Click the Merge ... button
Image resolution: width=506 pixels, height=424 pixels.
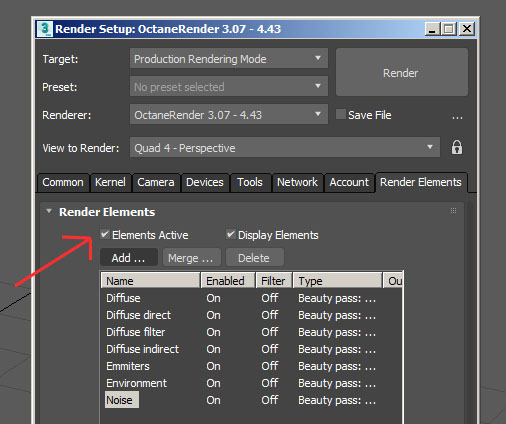pyautogui.click(x=191, y=258)
